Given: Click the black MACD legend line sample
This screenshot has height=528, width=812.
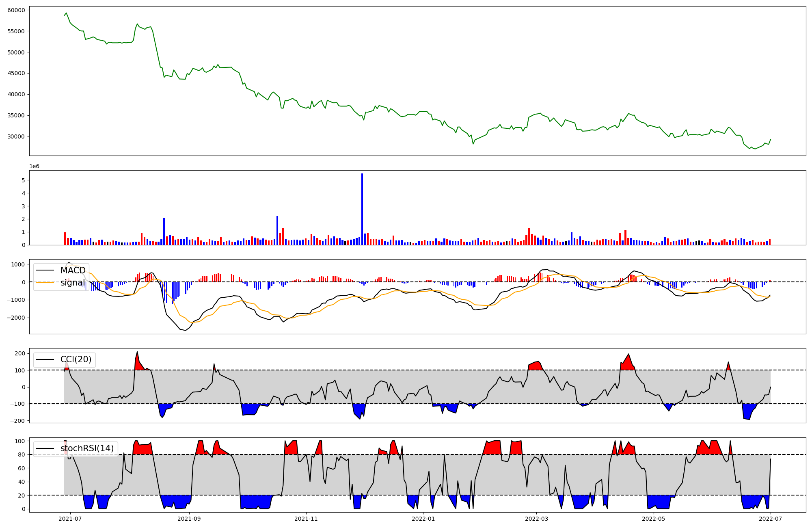Looking at the screenshot, I should 45,270.
